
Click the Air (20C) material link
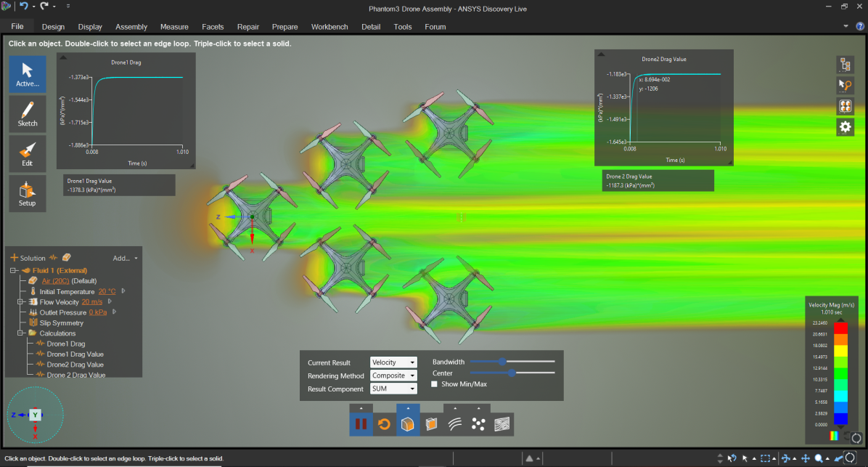(55, 281)
